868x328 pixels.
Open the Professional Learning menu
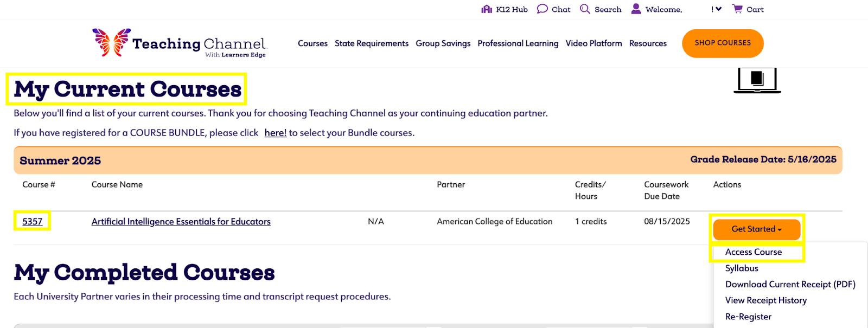pos(518,43)
